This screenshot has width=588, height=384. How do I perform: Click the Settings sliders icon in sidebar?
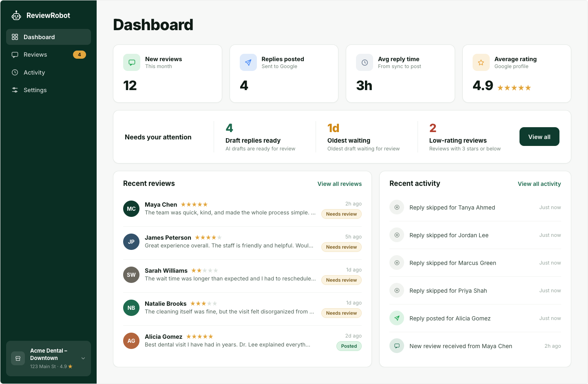(x=15, y=90)
